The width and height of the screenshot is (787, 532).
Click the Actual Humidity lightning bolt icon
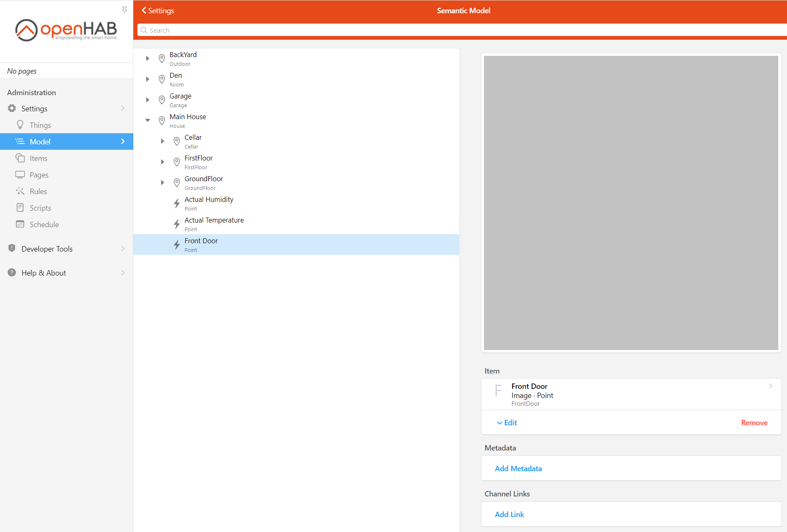[177, 204]
